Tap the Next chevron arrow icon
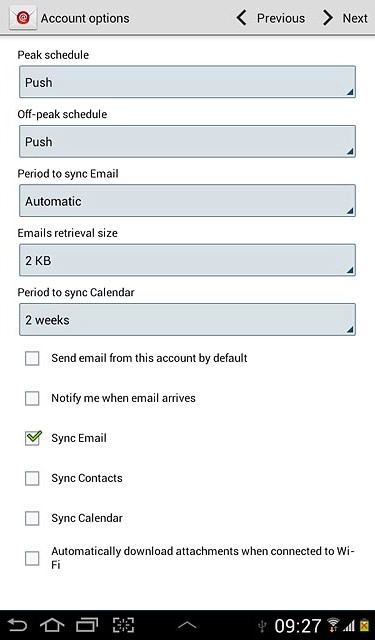 [x=328, y=18]
